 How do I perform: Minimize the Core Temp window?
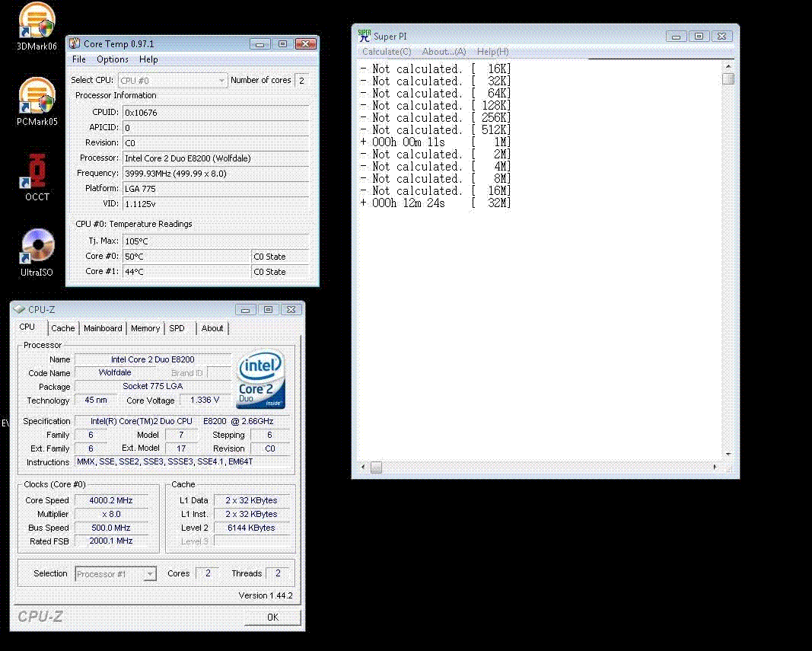[x=260, y=44]
